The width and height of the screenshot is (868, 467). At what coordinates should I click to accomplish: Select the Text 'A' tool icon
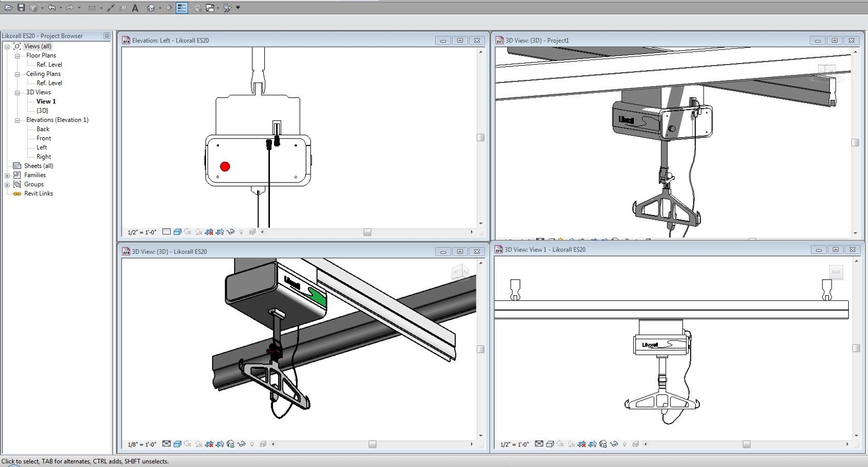(x=135, y=8)
